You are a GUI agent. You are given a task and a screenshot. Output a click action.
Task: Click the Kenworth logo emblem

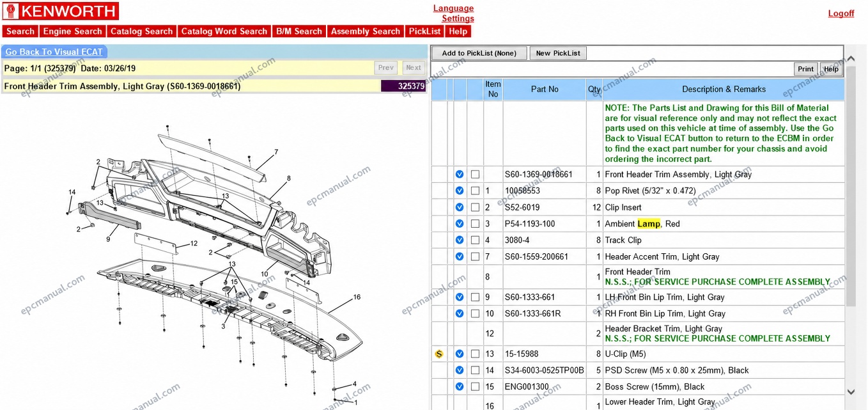point(11,12)
